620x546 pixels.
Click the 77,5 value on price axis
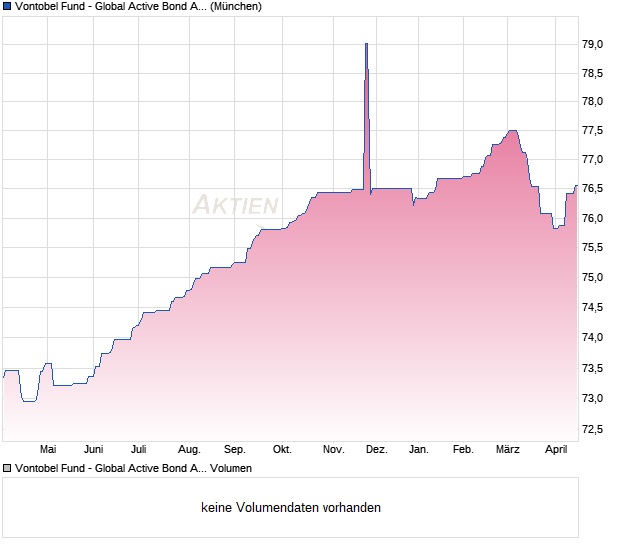(593, 130)
